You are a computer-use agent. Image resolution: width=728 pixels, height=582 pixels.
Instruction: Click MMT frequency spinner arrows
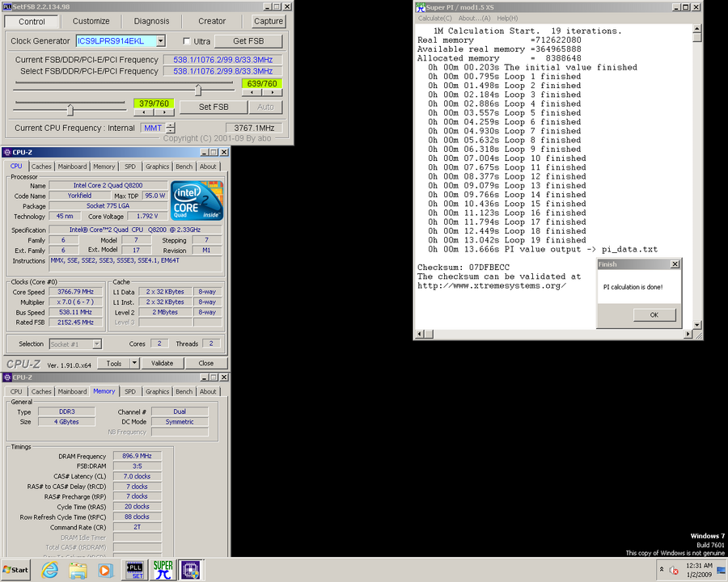[x=171, y=128]
